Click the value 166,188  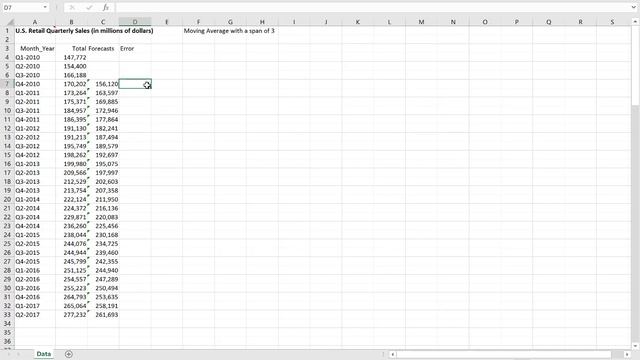75,75
